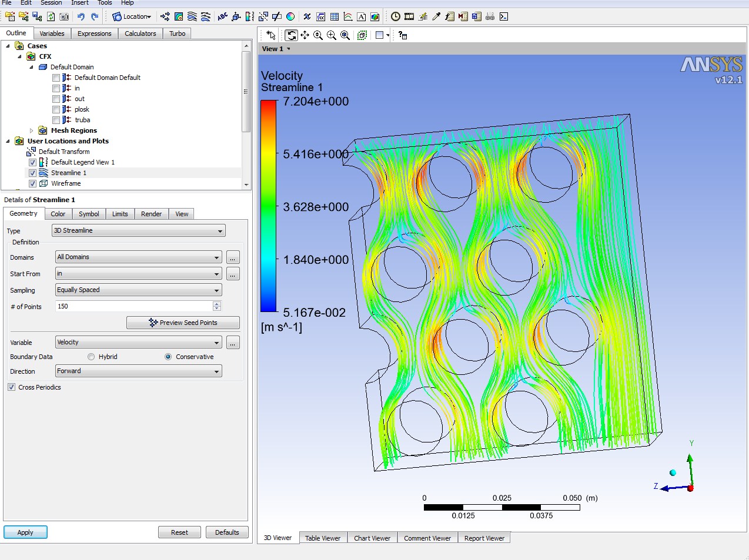Screen dimensions: 749x560
Task: Click the Load Results icon
Action: click(10, 16)
